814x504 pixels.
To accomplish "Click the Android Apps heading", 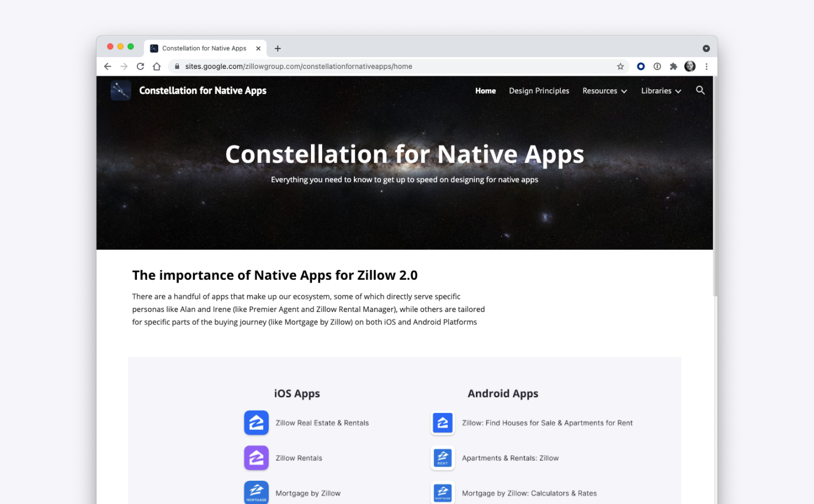I will (503, 394).
